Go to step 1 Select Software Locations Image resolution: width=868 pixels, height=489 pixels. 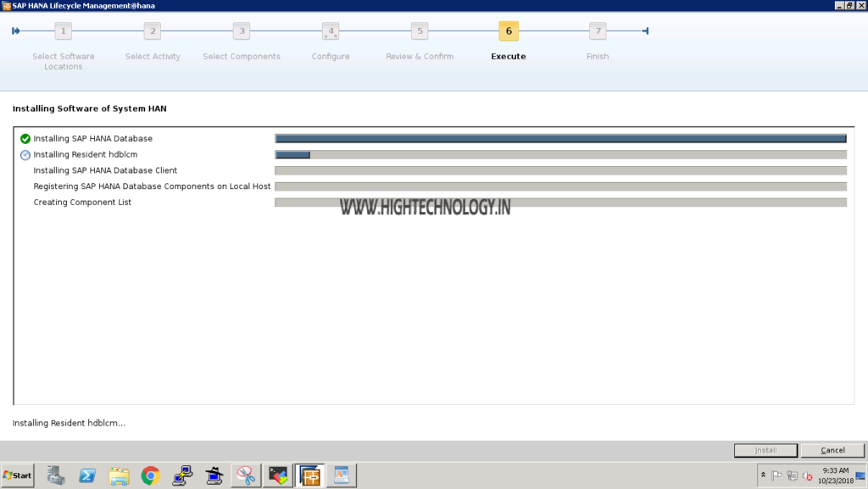point(63,31)
